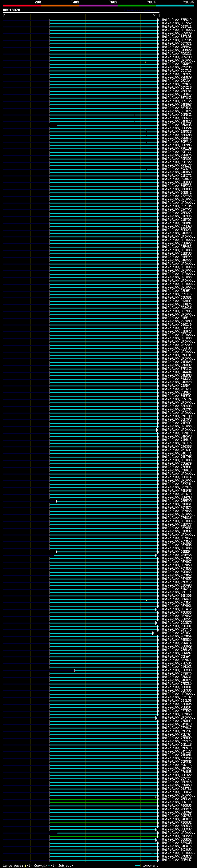Click the purple ~60% identity legend bar

tap(99, 6)
